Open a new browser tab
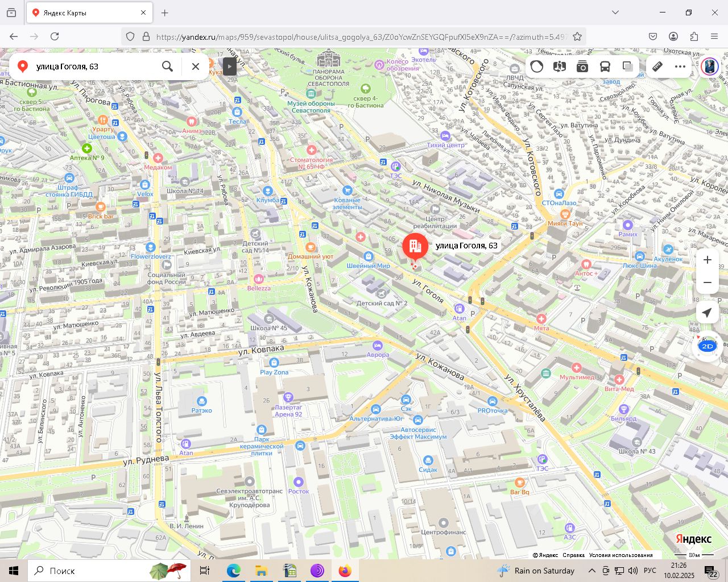This screenshot has width=728, height=582. pyautogui.click(x=164, y=13)
